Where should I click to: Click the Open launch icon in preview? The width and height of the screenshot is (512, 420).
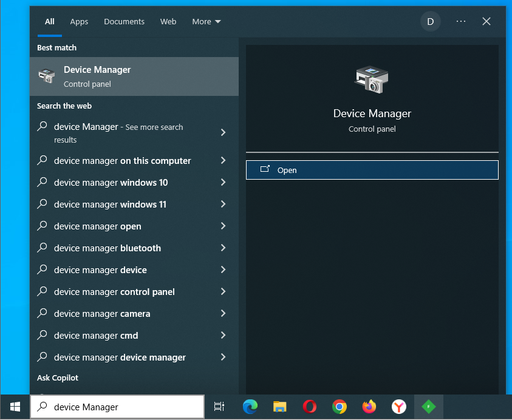265,169
